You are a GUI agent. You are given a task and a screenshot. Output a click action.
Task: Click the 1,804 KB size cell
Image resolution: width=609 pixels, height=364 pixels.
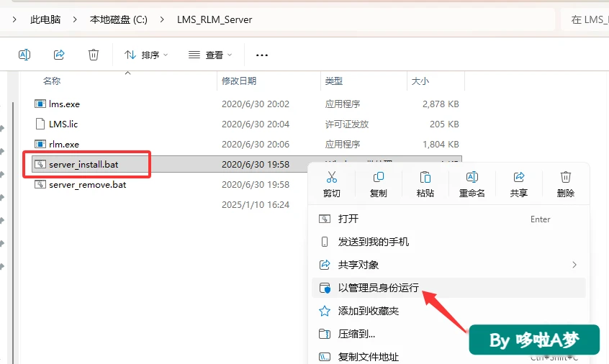click(441, 145)
